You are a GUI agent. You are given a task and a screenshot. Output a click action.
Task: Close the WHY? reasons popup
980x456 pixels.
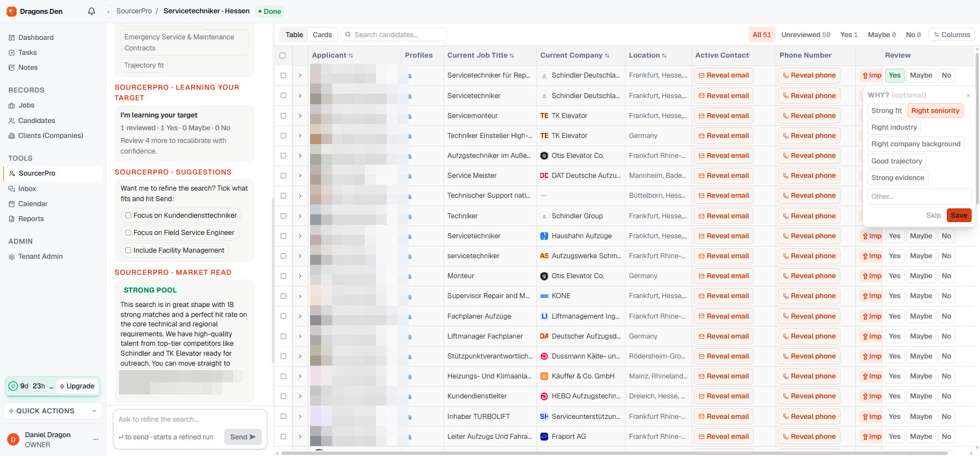point(968,95)
